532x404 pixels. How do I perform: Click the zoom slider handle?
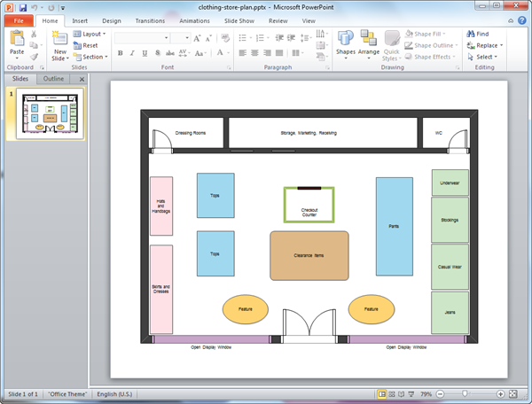(x=464, y=393)
